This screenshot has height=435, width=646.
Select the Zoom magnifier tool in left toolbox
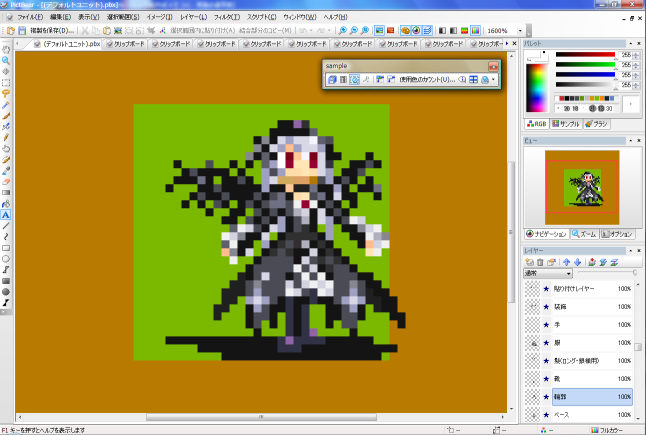(6, 61)
